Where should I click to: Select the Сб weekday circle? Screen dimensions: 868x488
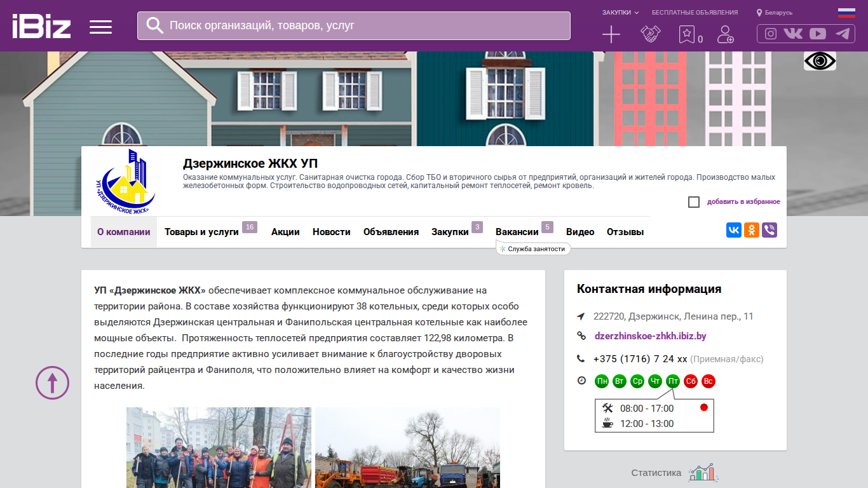coord(691,381)
